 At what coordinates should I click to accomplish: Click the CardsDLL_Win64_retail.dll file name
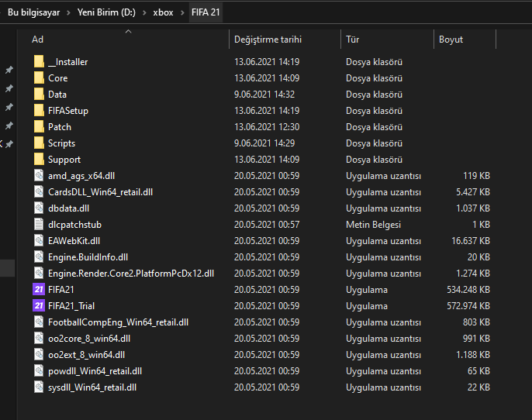click(101, 192)
